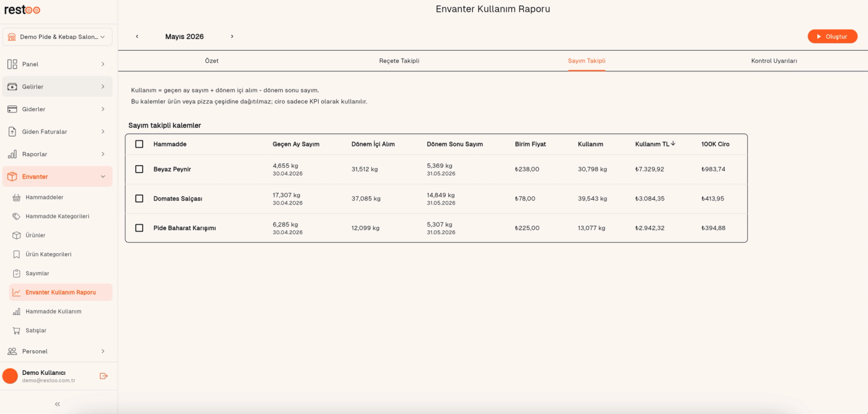Click the orange user avatar

click(11, 376)
